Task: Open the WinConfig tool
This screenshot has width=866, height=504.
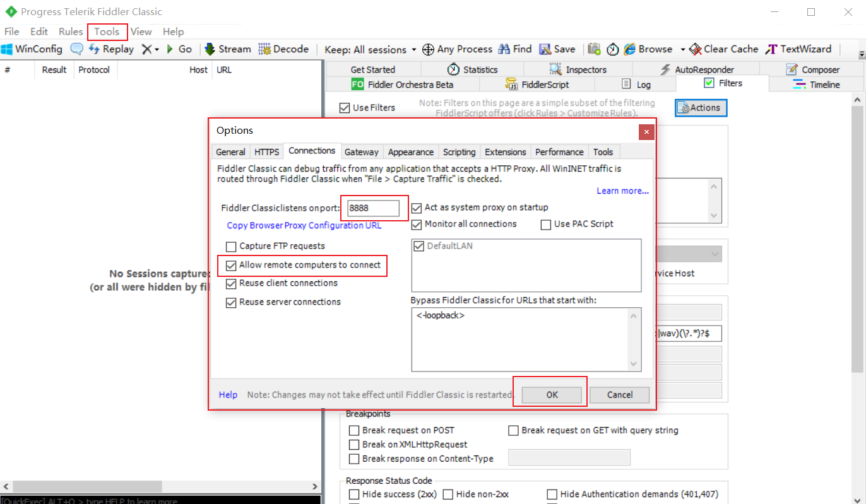Action: (x=32, y=49)
